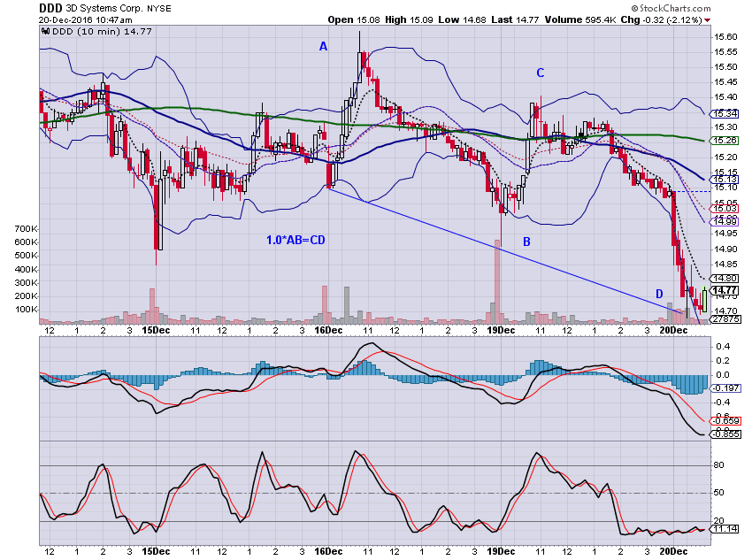
Task: Click the 15.13 moving average price tag
Action: [725, 180]
